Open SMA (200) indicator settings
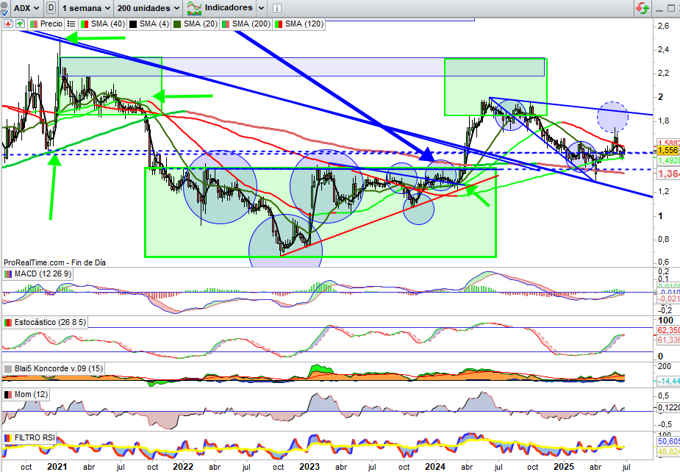 pyautogui.click(x=251, y=24)
